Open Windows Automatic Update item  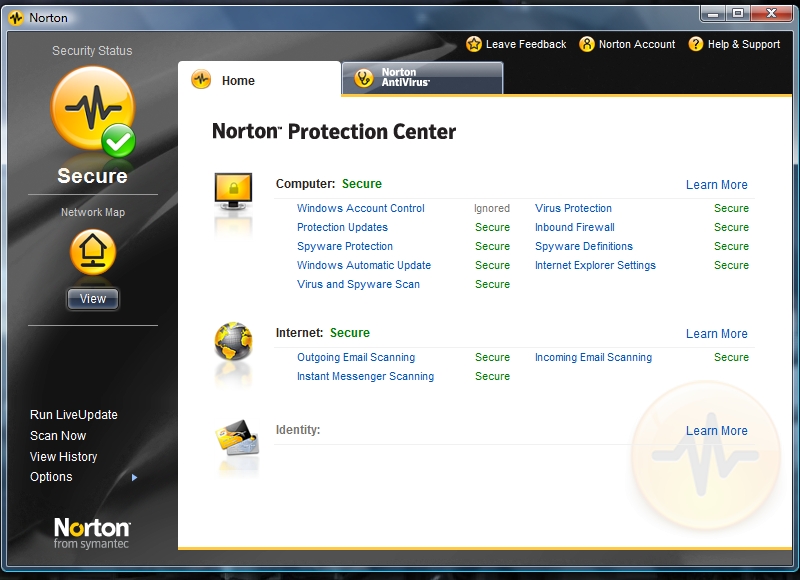364,265
